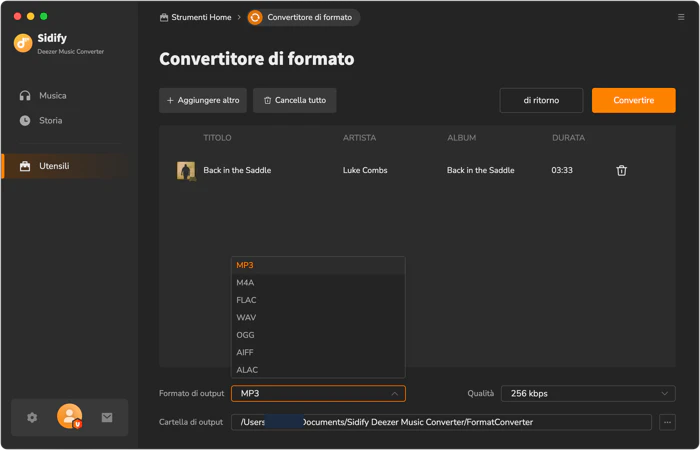Click the Strumenti Home toolbox icon
700x450 pixels.
click(x=164, y=17)
